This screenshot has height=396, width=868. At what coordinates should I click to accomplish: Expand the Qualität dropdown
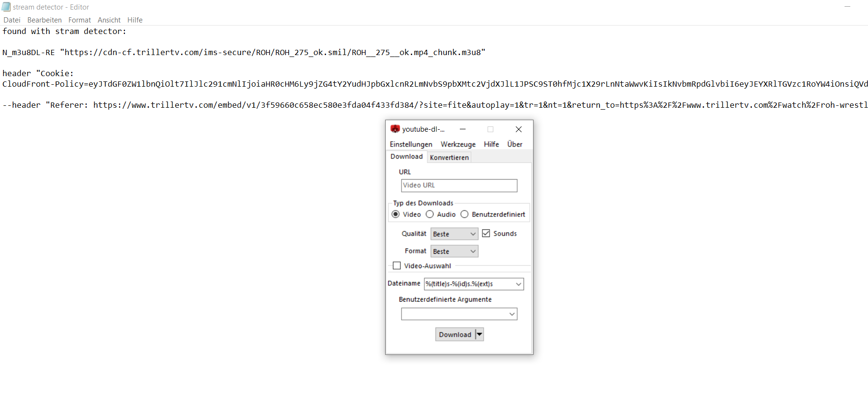[454, 234]
